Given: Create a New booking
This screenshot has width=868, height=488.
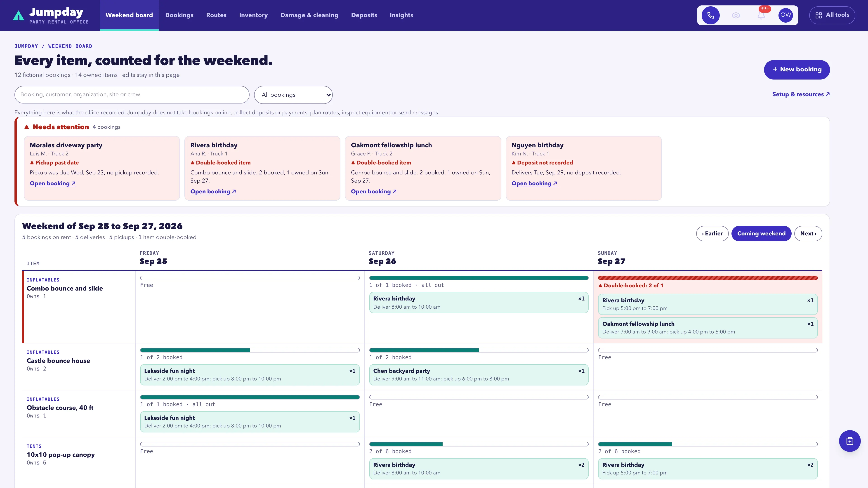Looking at the screenshot, I should click(x=797, y=70).
